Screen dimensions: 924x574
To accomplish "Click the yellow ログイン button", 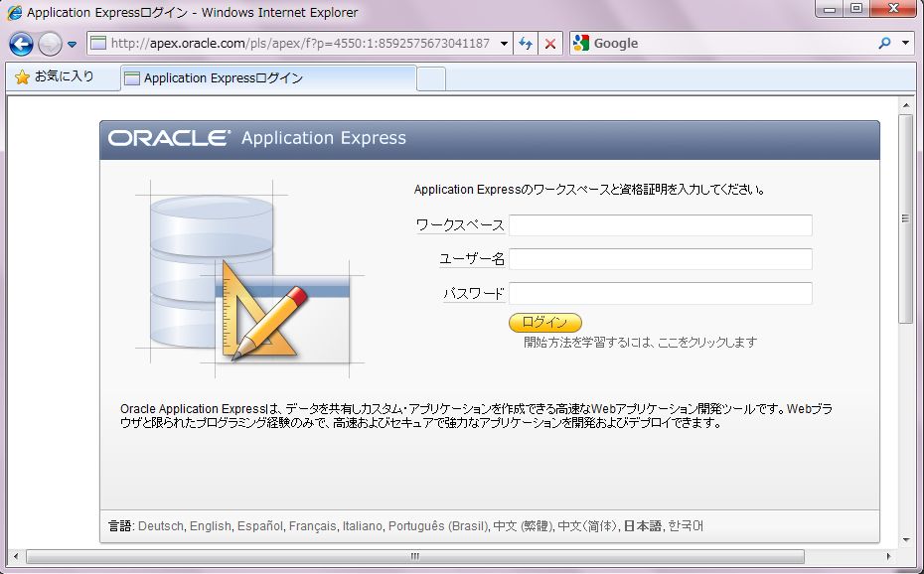I will (x=545, y=323).
